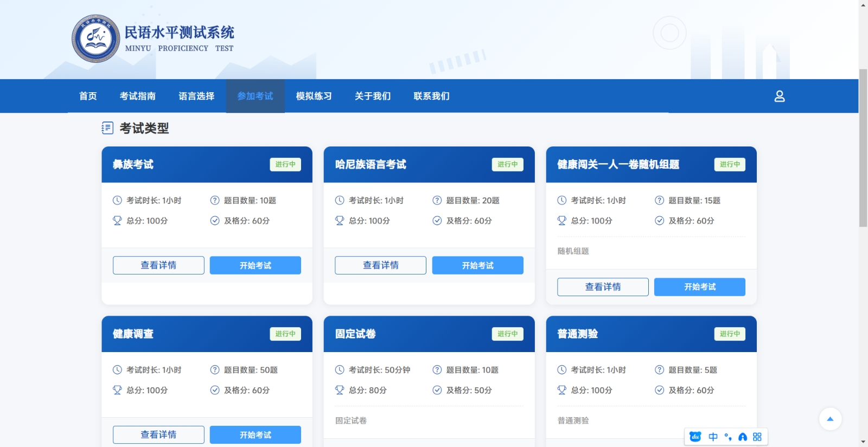
Task: Click the trophy icon in 固定试卷 card
Action: click(x=340, y=390)
